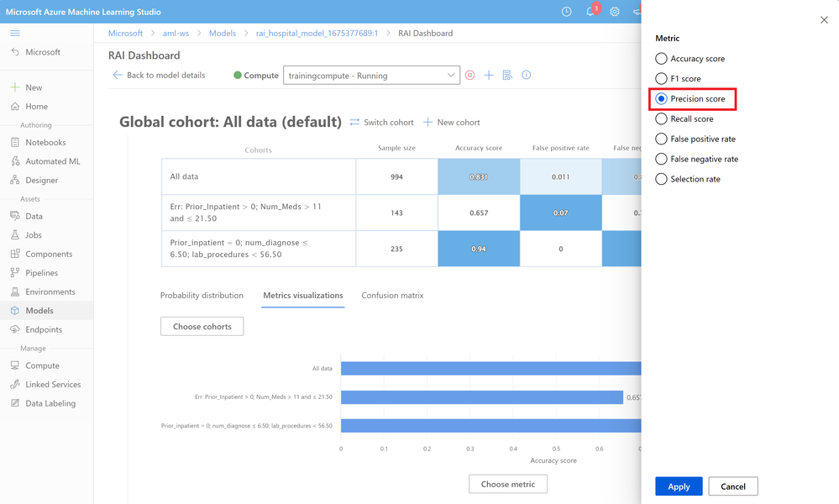Image resolution: width=839 pixels, height=504 pixels.
Task: Click the Environments sidebar icon
Action: pos(15,291)
